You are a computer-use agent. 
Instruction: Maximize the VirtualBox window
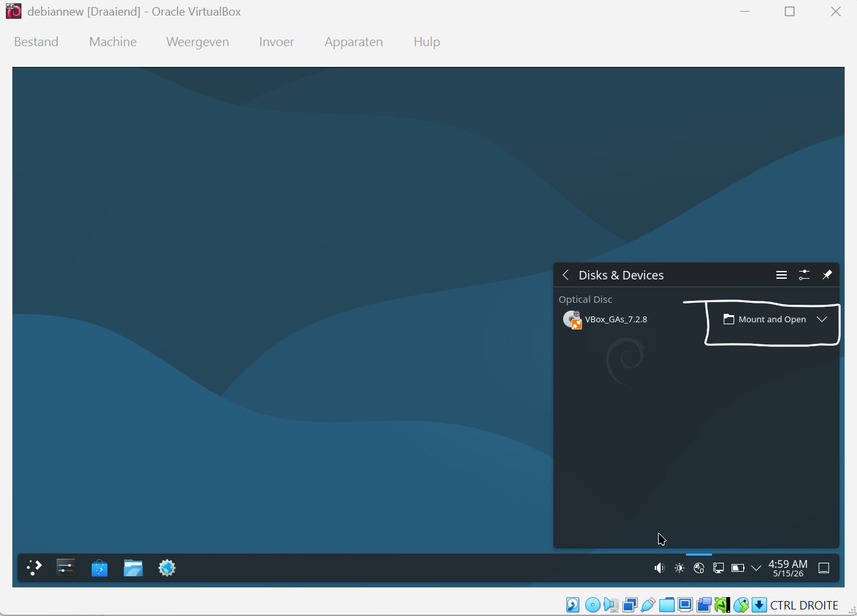[789, 11]
